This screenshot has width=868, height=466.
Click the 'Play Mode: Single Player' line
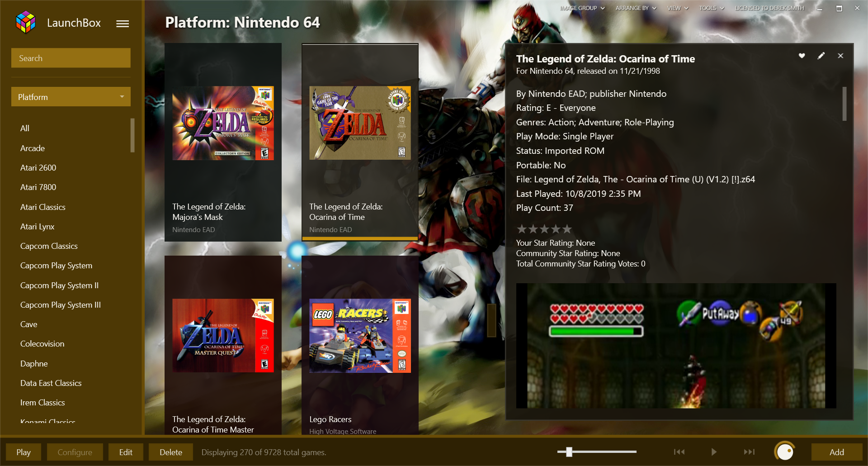click(x=565, y=137)
